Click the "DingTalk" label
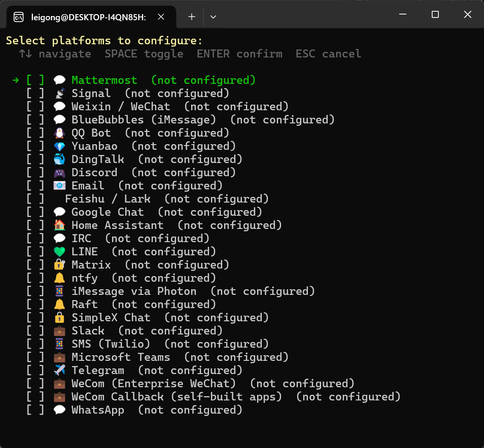The width and height of the screenshot is (484, 448). point(98,159)
